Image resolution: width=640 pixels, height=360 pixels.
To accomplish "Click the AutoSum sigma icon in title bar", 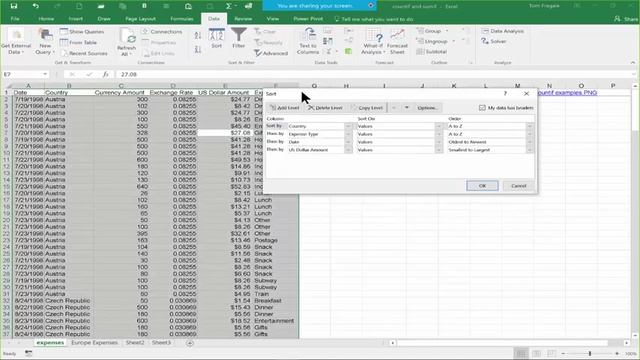I will coord(229,6).
